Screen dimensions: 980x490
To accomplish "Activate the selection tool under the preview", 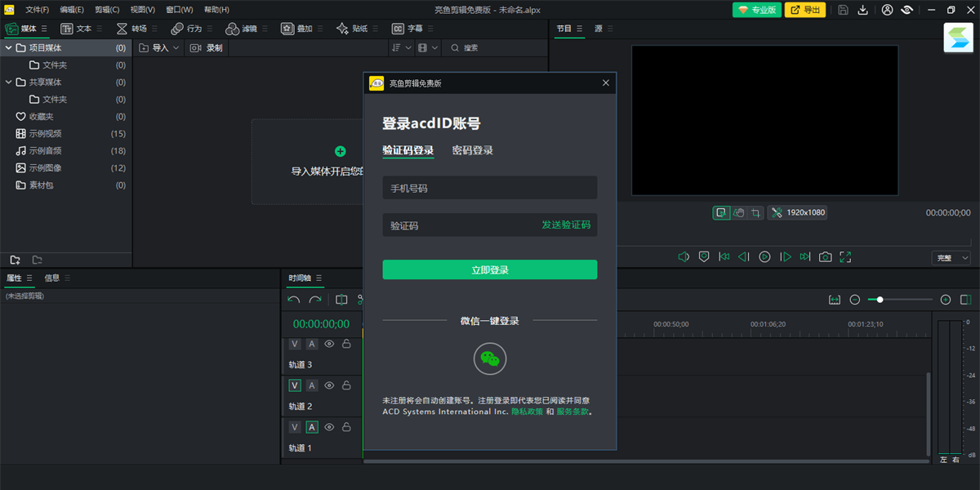I will coord(721,212).
